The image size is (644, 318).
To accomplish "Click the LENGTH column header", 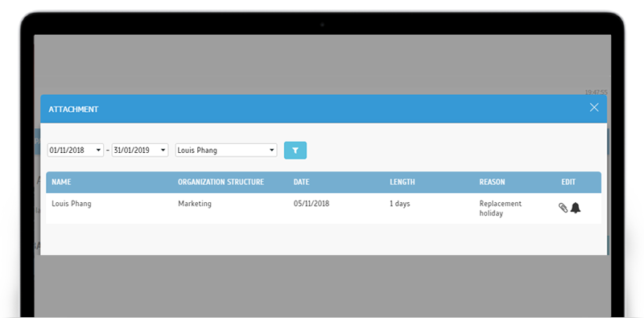I will pyautogui.click(x=402, y=182).
